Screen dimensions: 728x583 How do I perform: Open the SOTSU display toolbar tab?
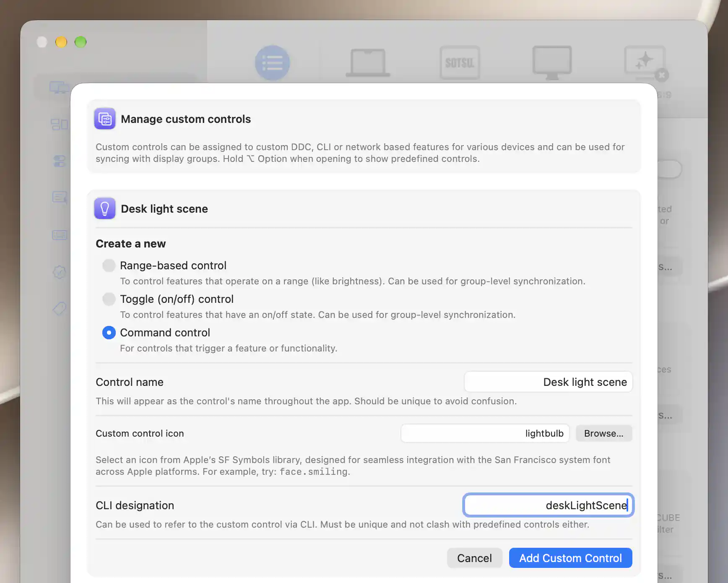pos(460,63)
